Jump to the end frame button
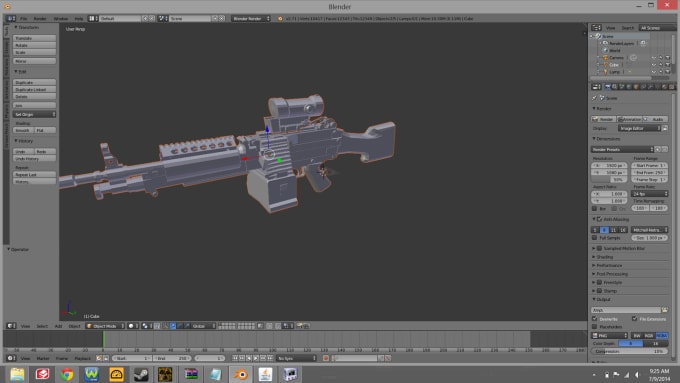This screenshot has height=383, width=680. coord(270,358)
